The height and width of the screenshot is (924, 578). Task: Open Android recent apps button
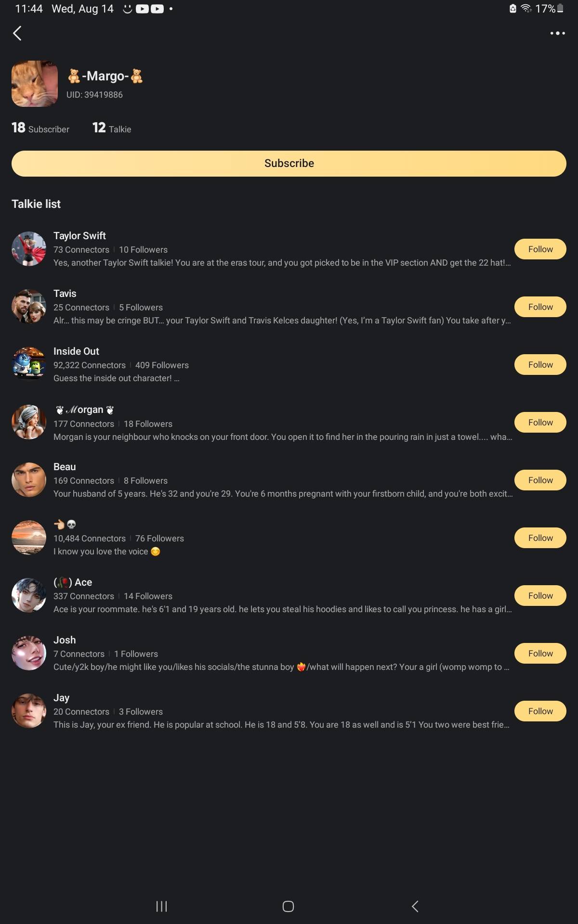click(162, 907)
